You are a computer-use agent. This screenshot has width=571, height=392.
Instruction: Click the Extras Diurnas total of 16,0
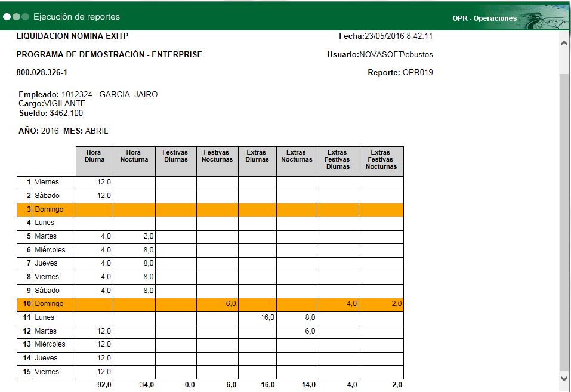coord(267,385)
